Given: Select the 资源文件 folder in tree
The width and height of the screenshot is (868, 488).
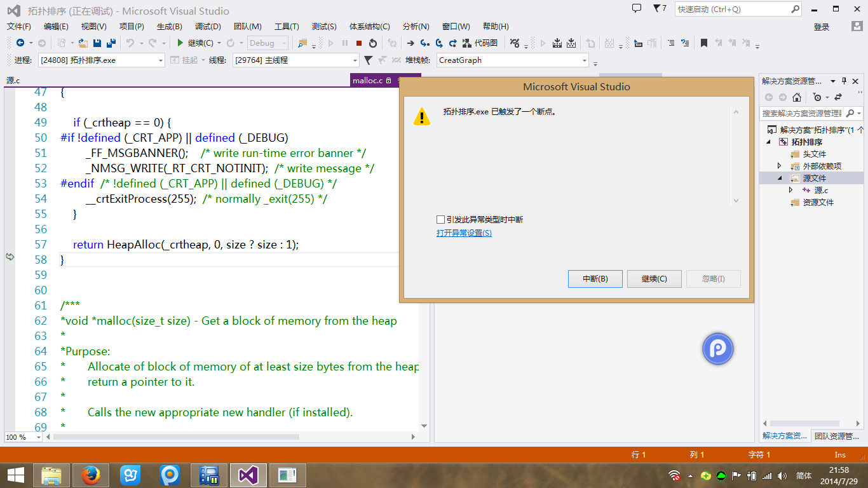Looking at the screenshot, I should [818, 202].
